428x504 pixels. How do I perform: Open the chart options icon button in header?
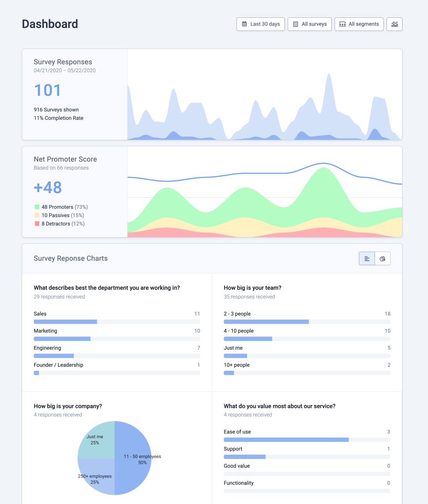pyautogui.click(x=395, y=24)
